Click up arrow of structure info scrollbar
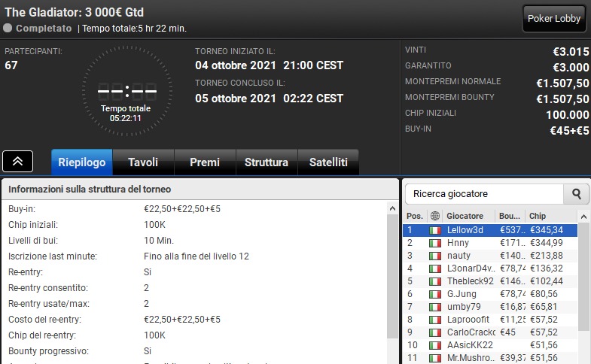 [x=392, y=208]
